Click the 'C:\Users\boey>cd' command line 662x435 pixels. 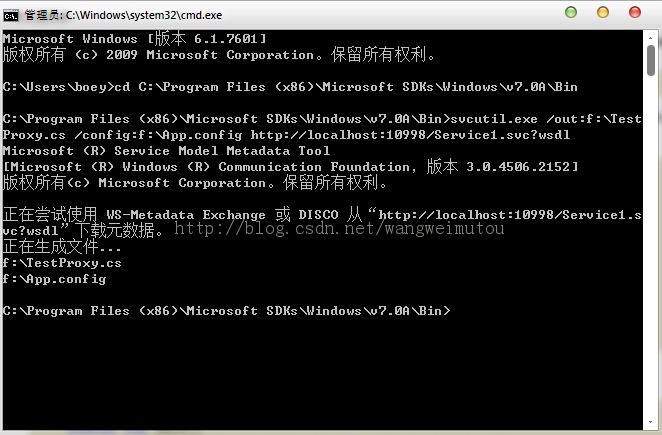(290, 87)
